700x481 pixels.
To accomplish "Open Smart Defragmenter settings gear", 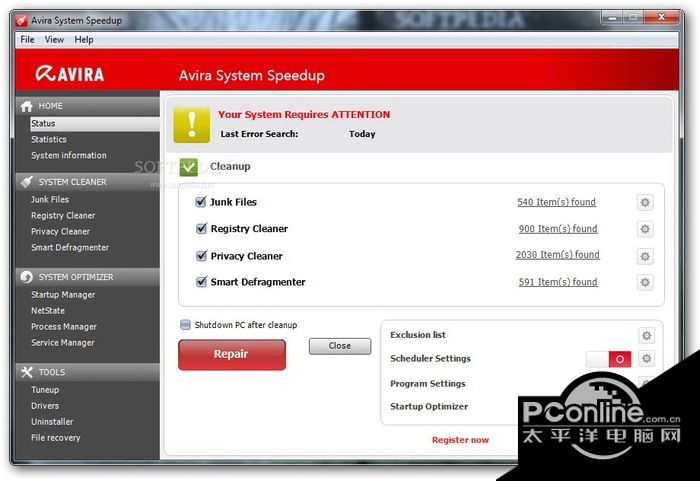I will click(x=645, y=282).
